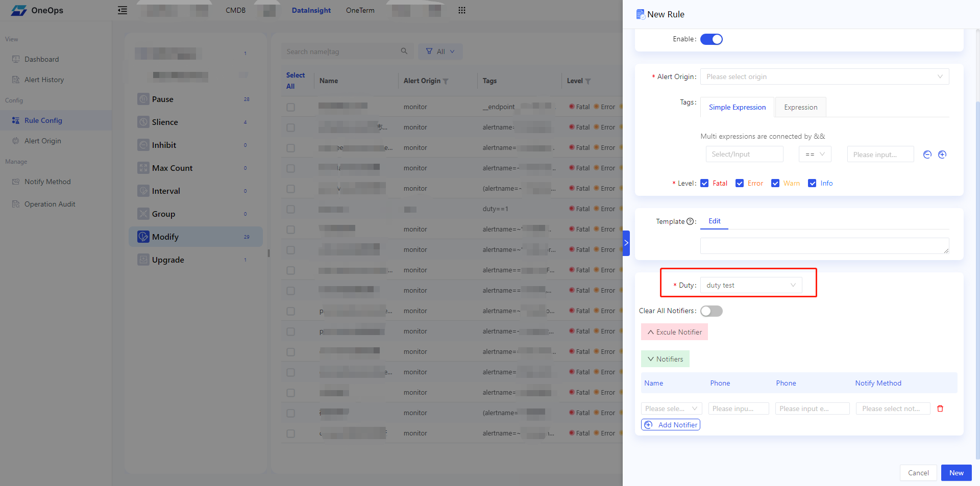Switch to the Expression tab
The image size is (980, 486).
800,107
